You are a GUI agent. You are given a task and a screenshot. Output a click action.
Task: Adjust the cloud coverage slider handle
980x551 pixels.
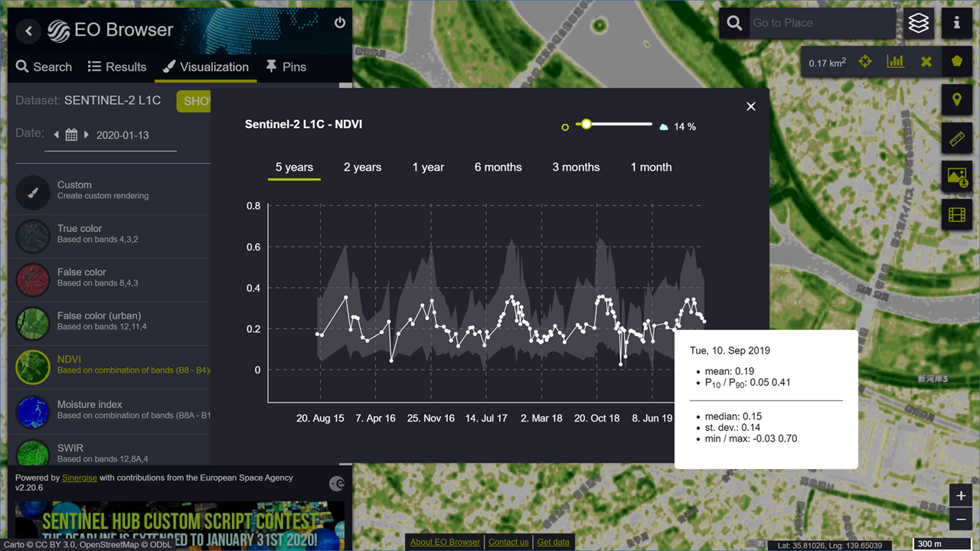pos(586,124)
